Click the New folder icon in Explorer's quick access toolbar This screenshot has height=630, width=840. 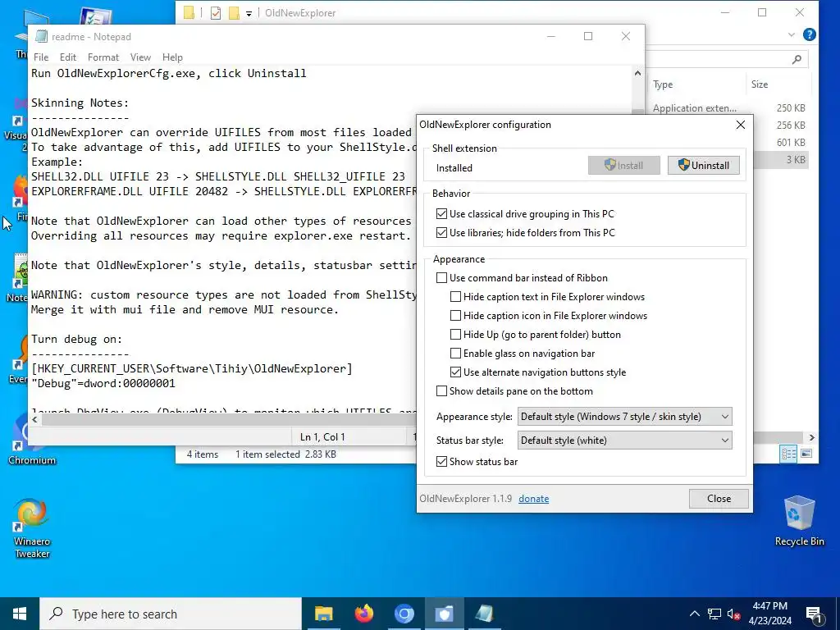[234, 13]
